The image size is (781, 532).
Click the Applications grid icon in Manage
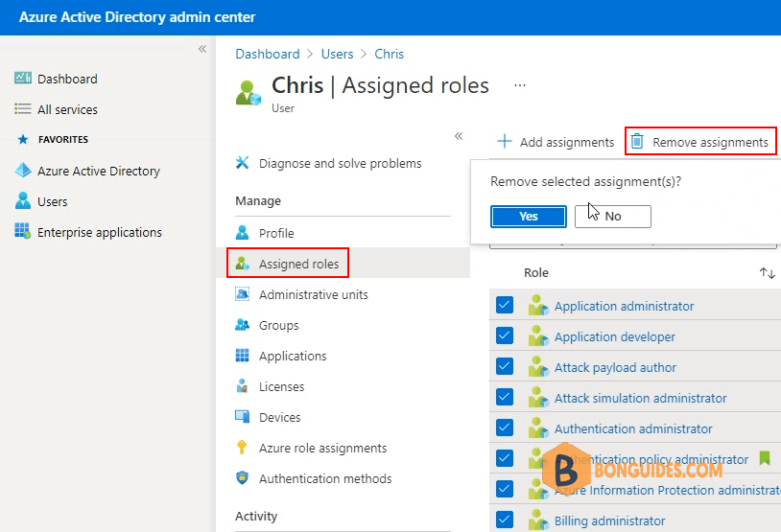click(242, 356)
